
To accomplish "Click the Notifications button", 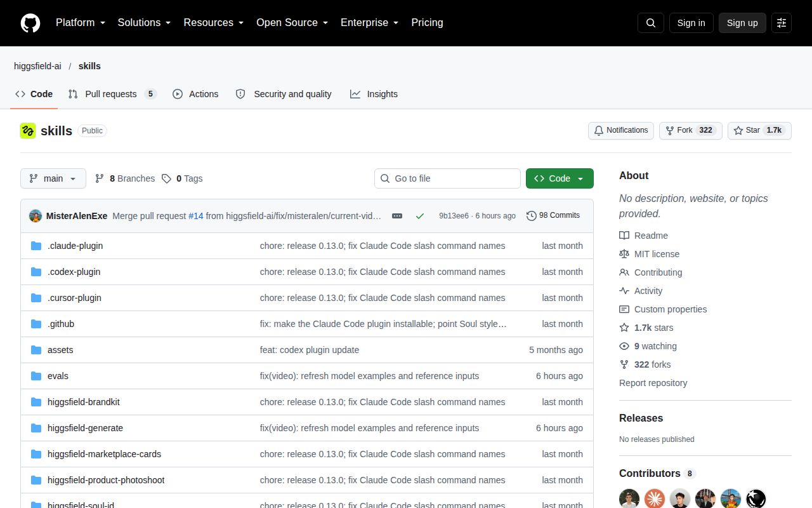I will pyautogui.click(x=621, y=131).
